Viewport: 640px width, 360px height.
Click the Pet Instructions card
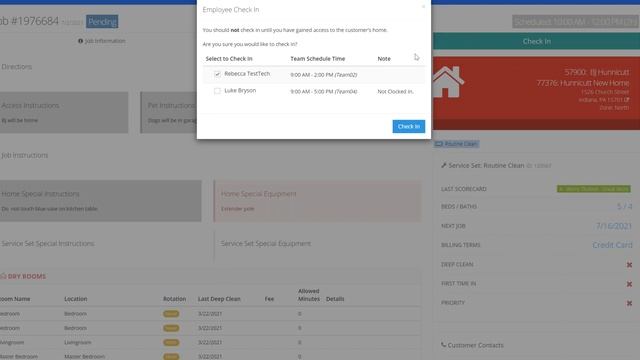[169, 113]
